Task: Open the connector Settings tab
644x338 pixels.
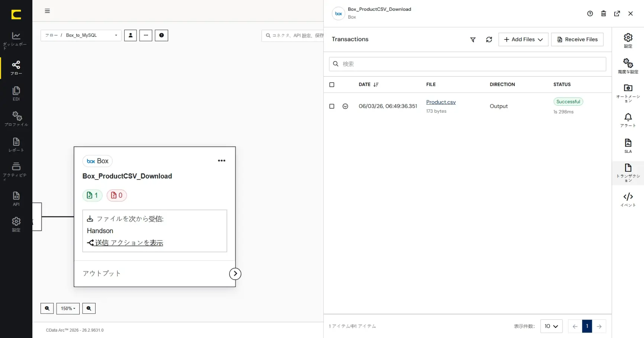Action: pyautogui.click(x=628, y=41)
